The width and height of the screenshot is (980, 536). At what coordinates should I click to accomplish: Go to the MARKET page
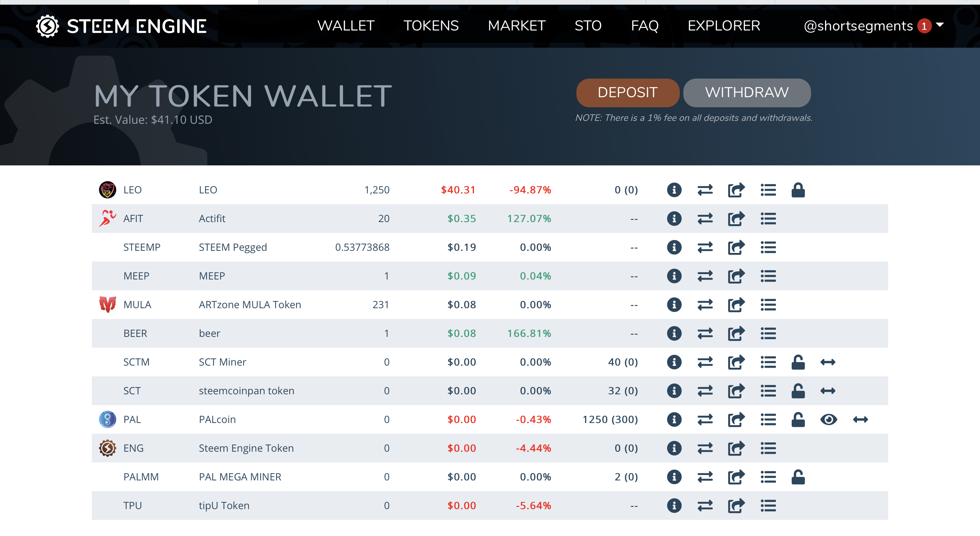[517, 26]
